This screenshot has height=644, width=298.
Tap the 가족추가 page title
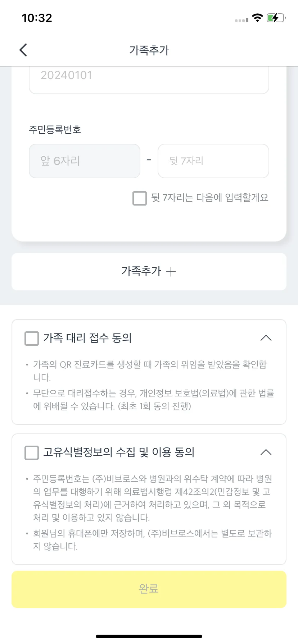149,50
